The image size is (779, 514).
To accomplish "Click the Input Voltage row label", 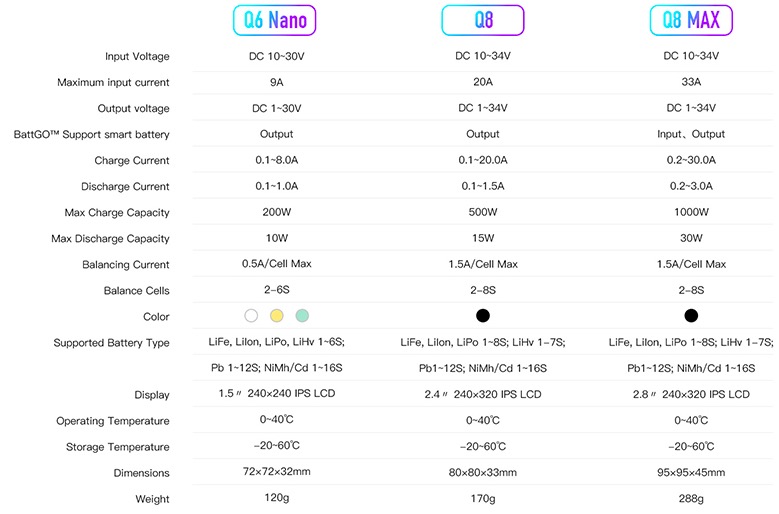I will tap(137, 56).
